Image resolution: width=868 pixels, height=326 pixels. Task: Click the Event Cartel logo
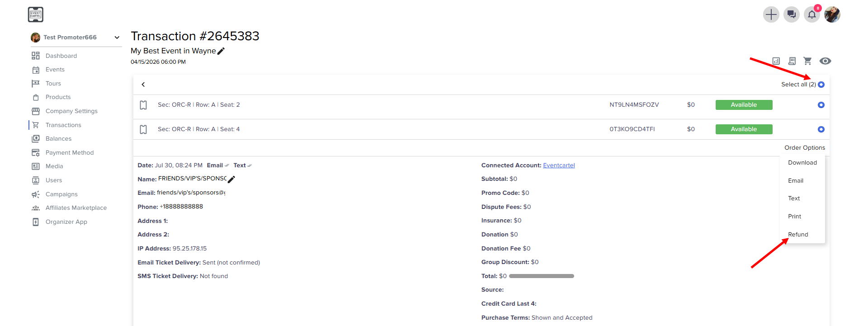coord(36,14)
